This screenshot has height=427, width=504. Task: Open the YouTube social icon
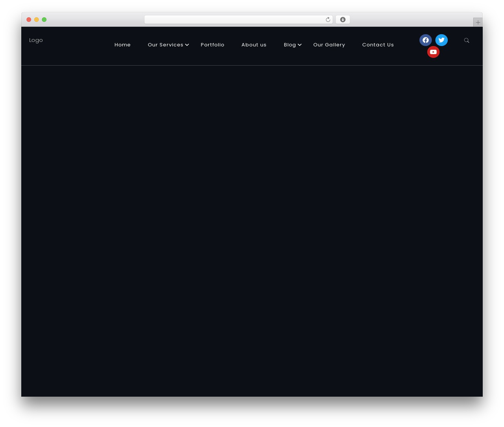434,52
